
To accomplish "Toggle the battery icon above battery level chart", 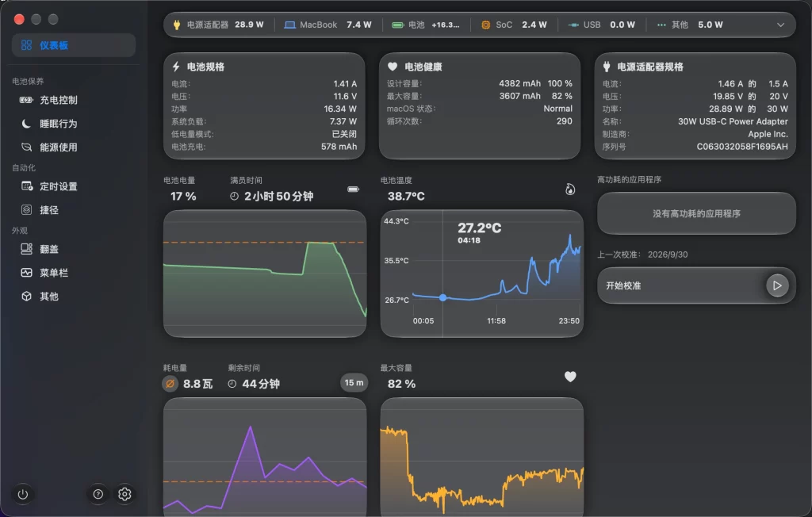I will click(353, 190).
